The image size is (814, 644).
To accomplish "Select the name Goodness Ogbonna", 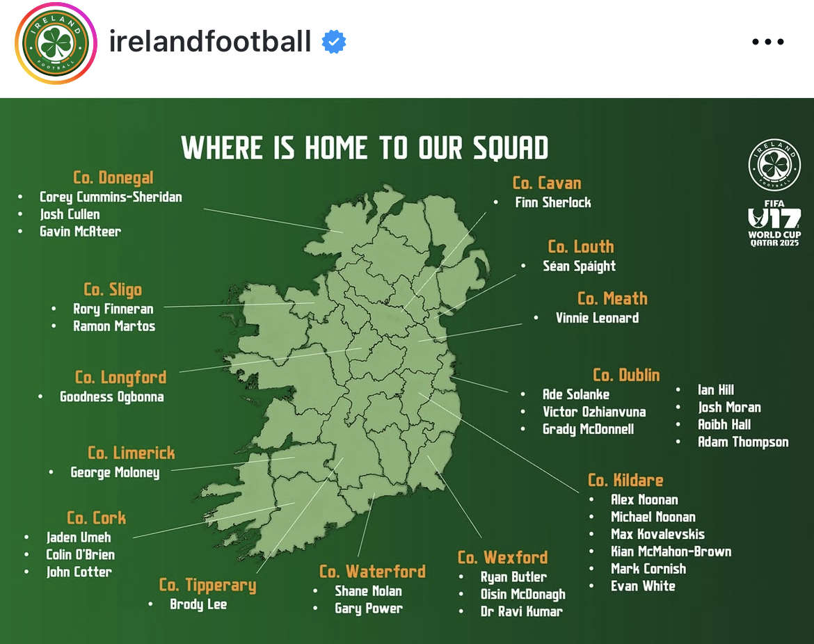I will tap(112, 397).
